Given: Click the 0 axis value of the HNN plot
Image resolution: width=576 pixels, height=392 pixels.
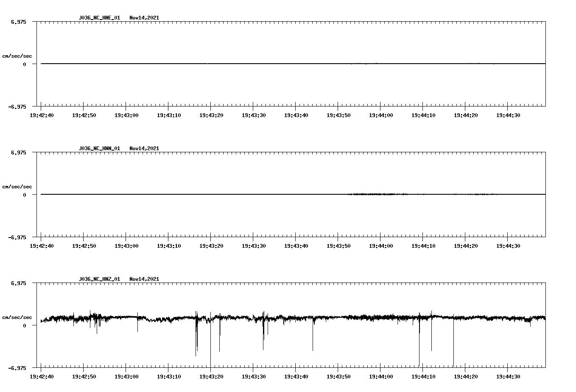Looking at the screenshot, I should pos(25,195).
